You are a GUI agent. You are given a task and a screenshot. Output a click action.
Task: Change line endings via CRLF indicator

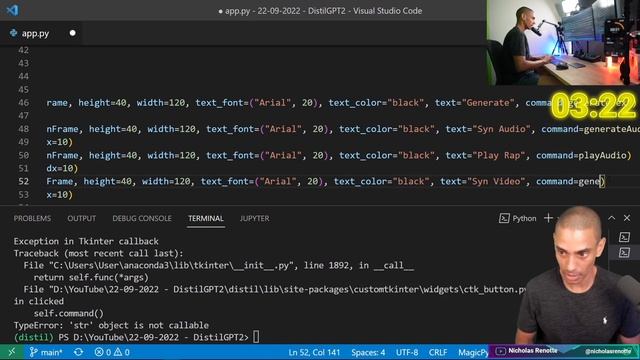[x=438, y=352]
